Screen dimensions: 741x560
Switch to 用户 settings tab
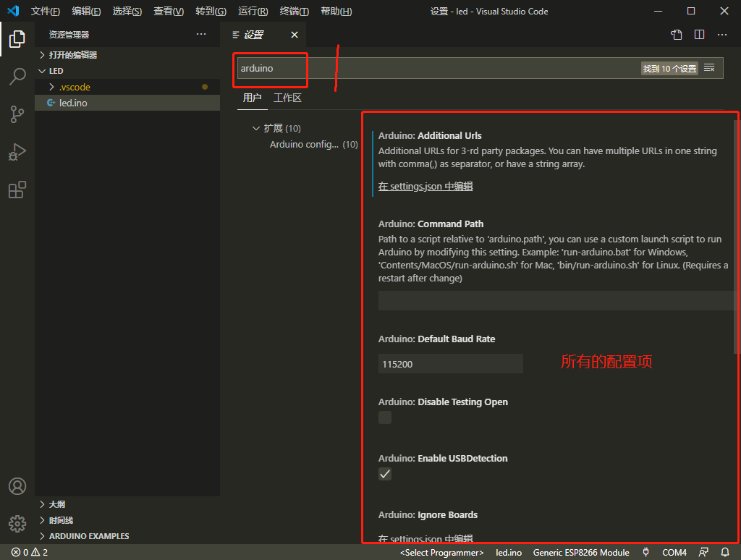(x=253, y=98)
